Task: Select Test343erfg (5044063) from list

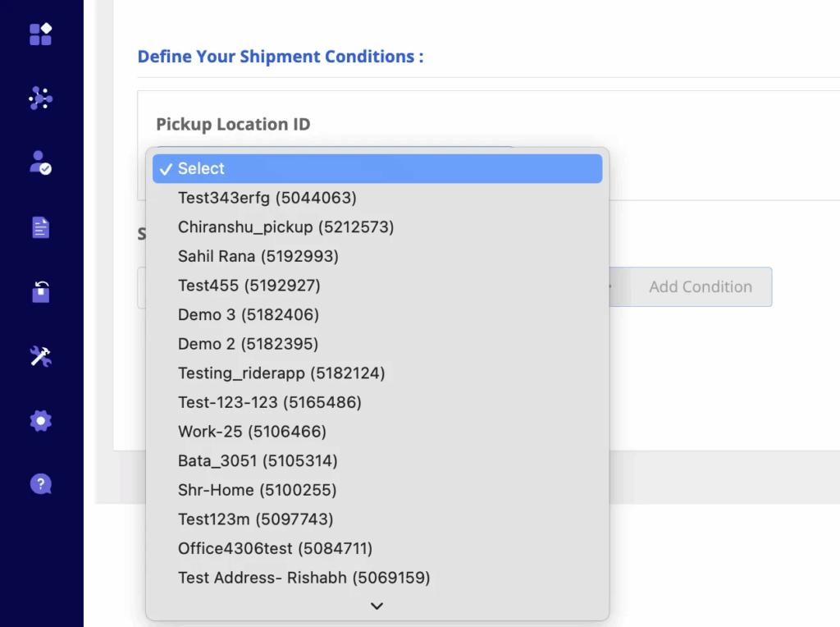Action: tap(267, 198)
